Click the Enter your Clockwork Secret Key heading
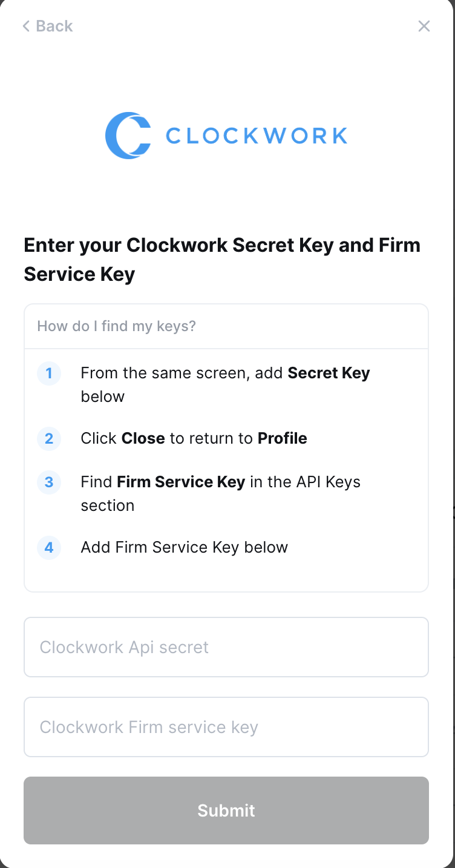 click(222, 260)
